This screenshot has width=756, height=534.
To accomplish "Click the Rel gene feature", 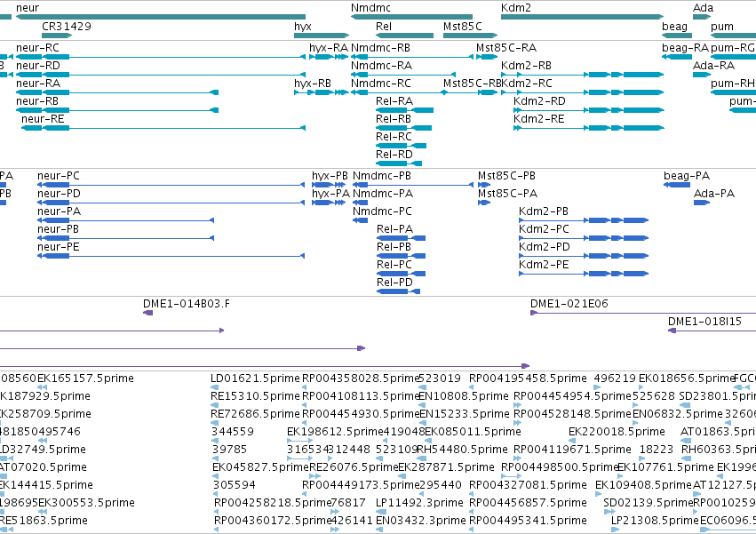I will click(x=404, y=36).
